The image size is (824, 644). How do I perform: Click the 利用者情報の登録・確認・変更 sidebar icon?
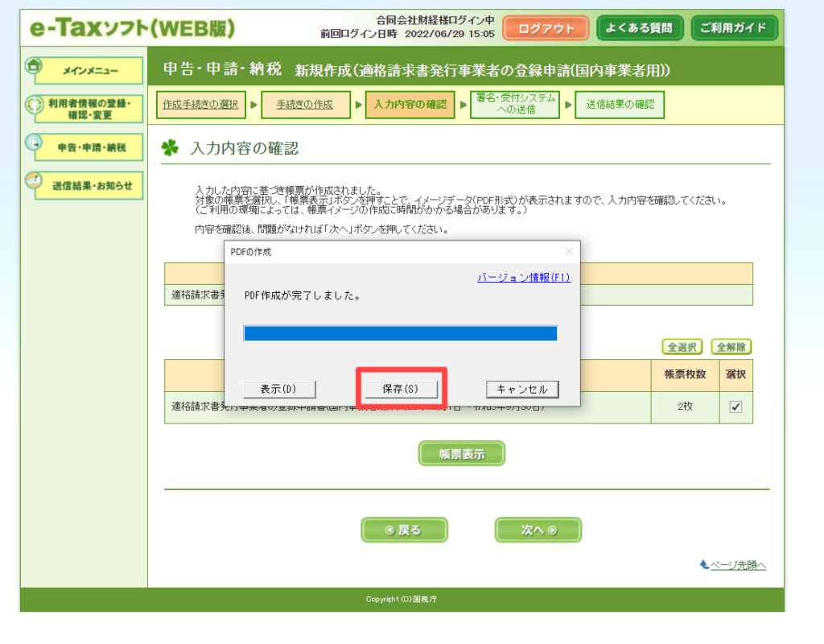34,105
